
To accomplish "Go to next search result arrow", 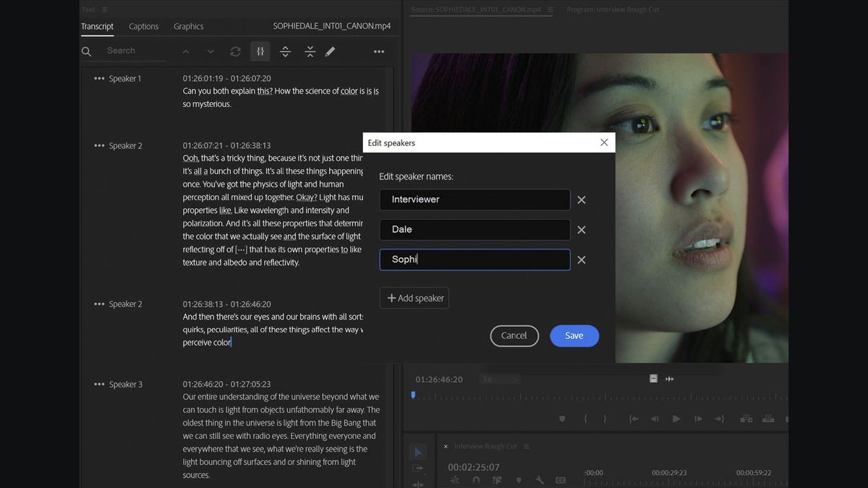I will tap(210, 51).
